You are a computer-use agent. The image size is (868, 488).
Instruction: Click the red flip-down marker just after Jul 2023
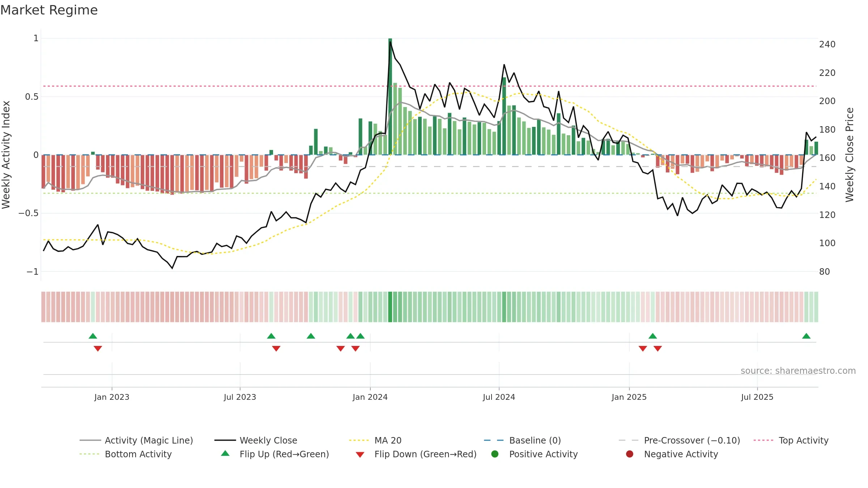pos(276,348)
